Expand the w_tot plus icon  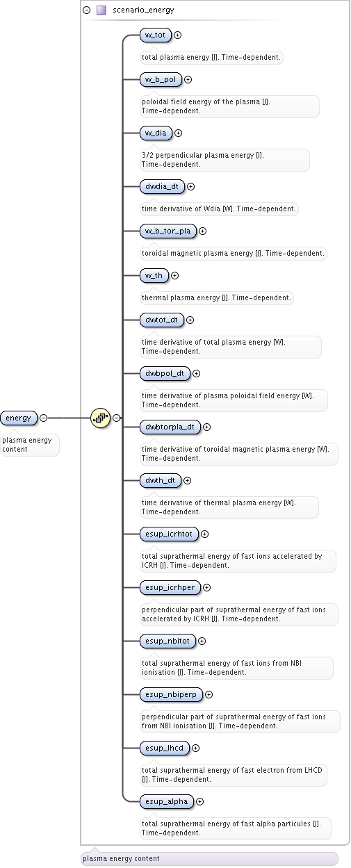pos(177,35)
